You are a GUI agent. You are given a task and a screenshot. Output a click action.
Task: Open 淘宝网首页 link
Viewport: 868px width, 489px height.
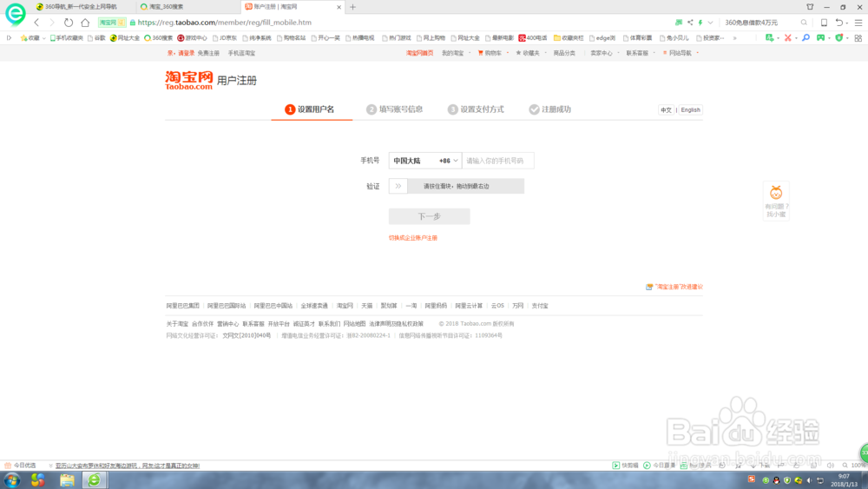tap(419, 53)
